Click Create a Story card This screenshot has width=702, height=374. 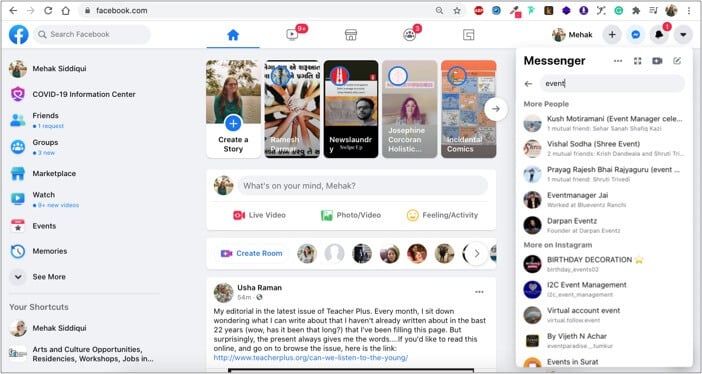click(233, 109)
